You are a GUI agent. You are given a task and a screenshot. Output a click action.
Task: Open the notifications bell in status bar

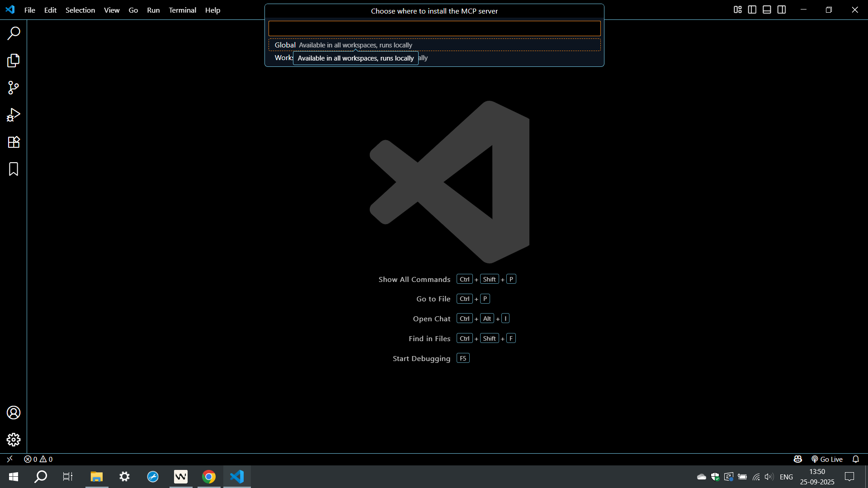(x=856, y=459)
